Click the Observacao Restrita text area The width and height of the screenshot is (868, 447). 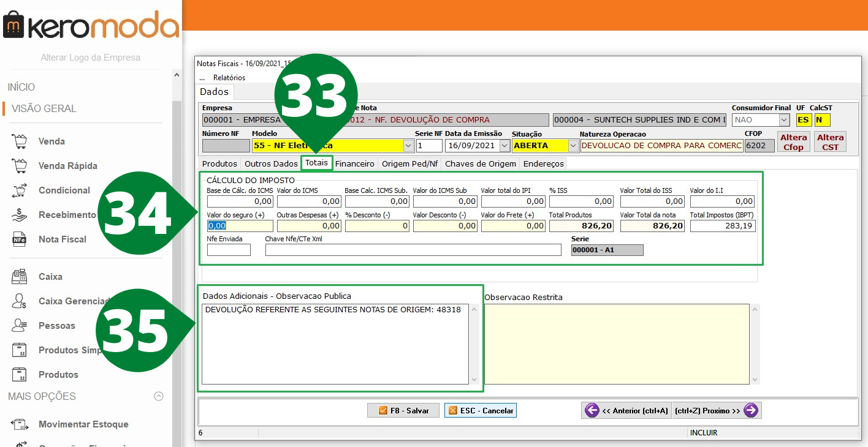(617, 344)
